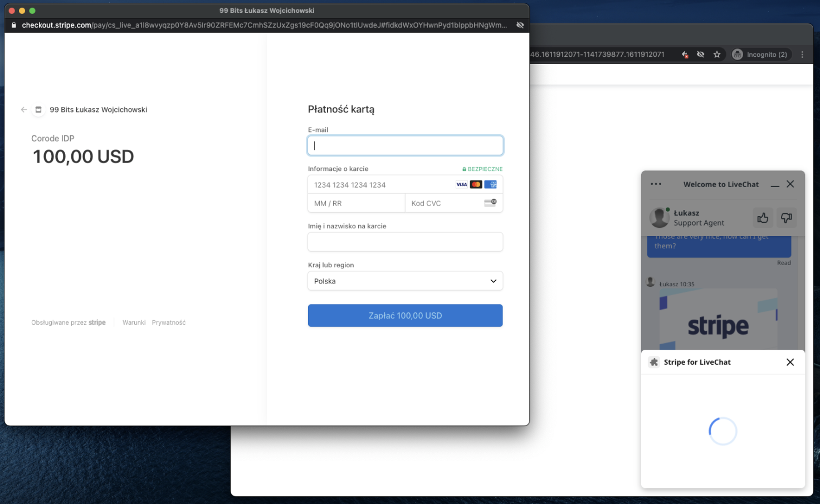The height and width of the screenshot is (504, 820).
Task: Click the loading spinner in Stripe panel
Action: (x=723, y=431)
